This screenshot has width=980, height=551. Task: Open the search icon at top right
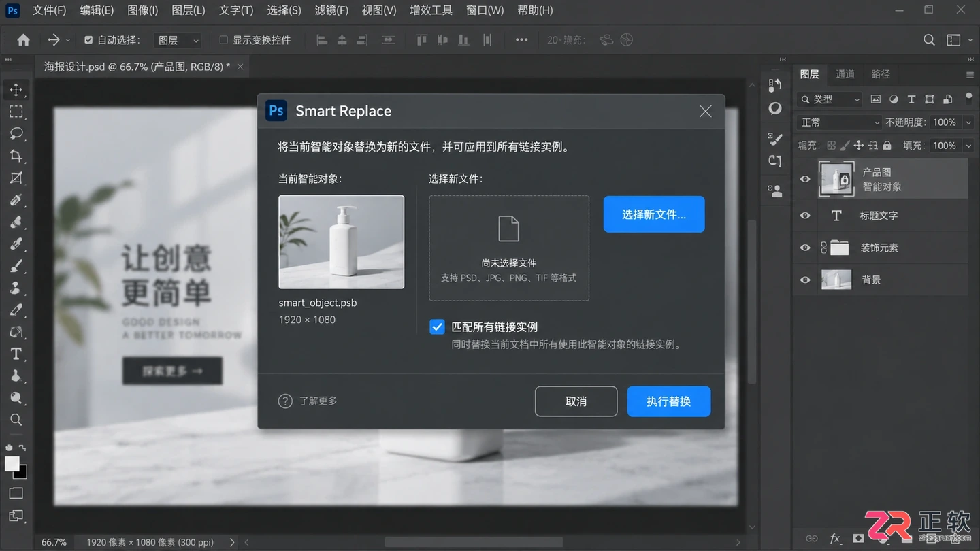929,40
